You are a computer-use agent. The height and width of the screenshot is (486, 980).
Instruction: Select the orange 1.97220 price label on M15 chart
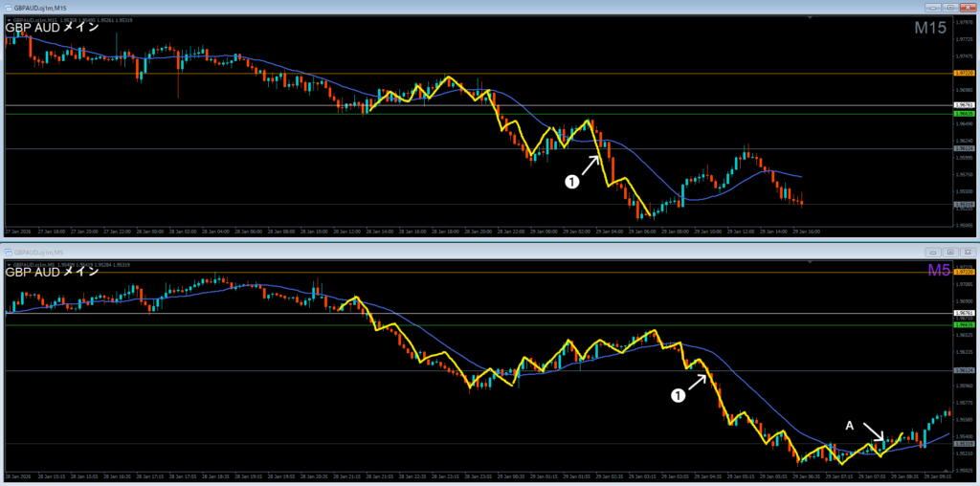[x=963, y=73]
